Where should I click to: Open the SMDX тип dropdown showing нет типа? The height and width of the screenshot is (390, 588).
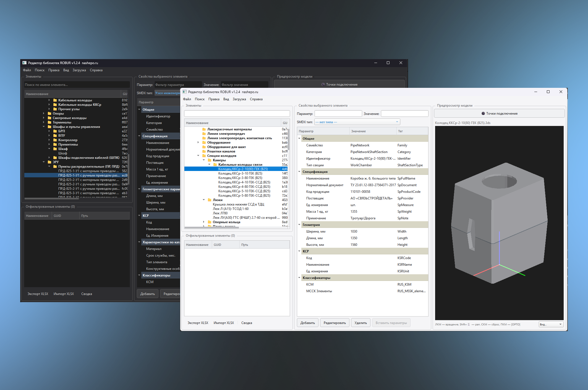coord(357,122)
